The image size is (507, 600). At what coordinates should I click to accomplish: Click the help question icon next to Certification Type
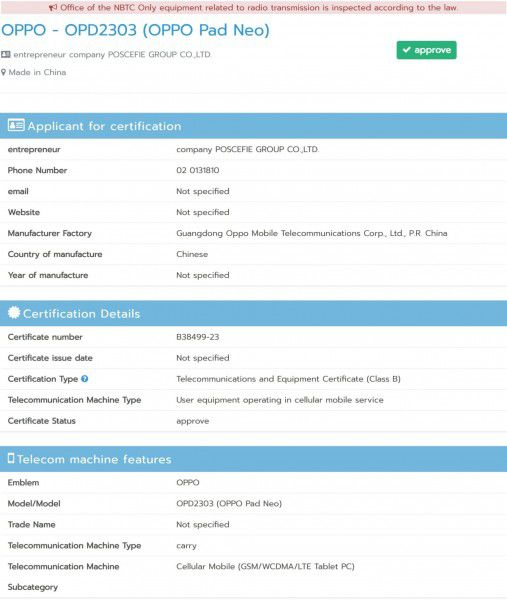tap(85, 379)
